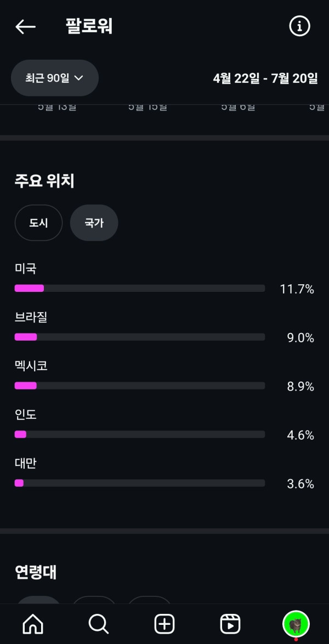This screenshot has height=644, width=329.
Task: Tap the 4월 22일 - 7월 20일 date range
Action: (x=265, y=78)
